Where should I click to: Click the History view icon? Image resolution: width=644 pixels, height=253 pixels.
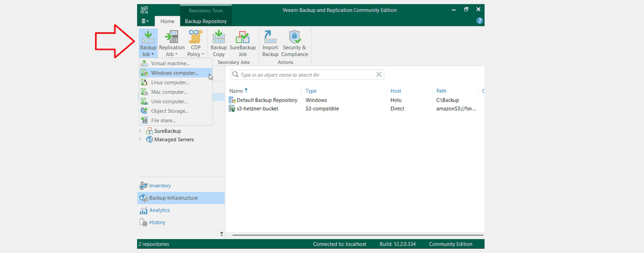(x=144, y=222)
